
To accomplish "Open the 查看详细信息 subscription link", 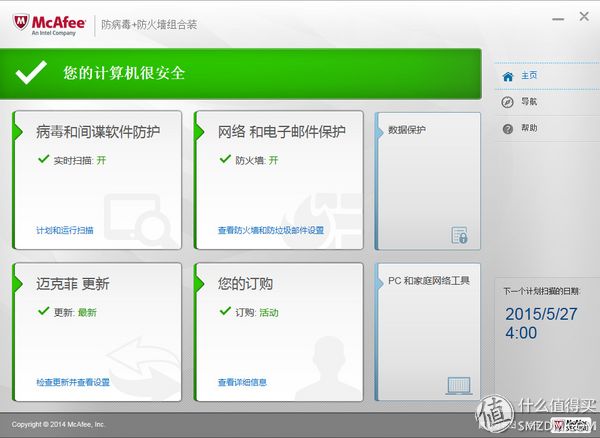I will click(x=242, y=382).
